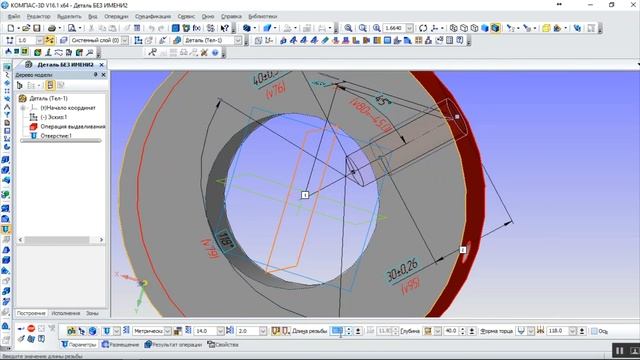Image resolution: width=640 pixels, height=360 pixels.
Task: Expand the Начало координат tree node
Action: (23, 108)
